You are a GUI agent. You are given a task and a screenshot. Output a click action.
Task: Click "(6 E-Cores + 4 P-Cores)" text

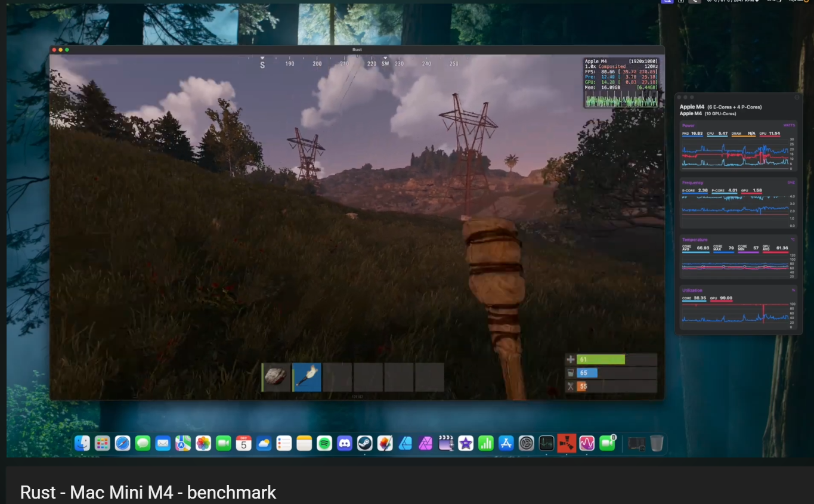(734, 107)
